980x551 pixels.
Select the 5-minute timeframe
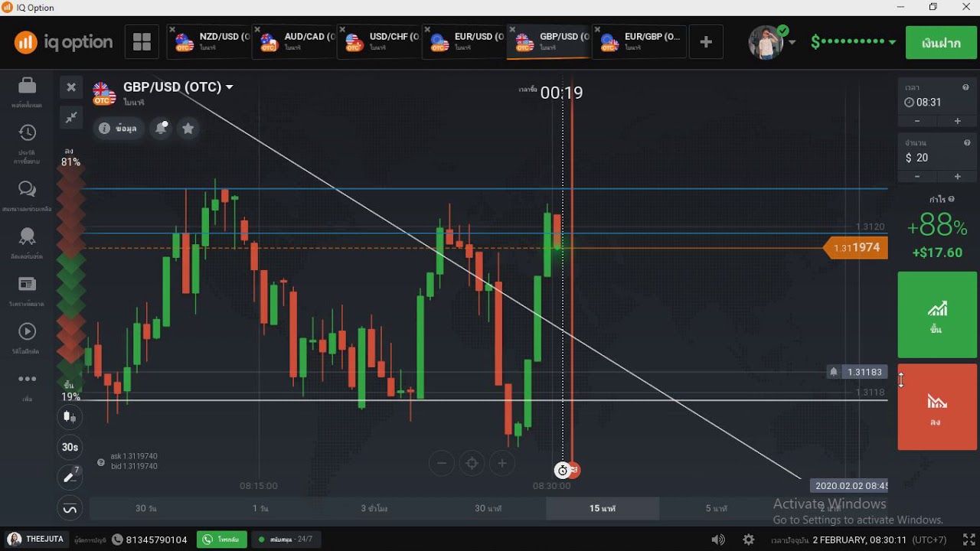[x=717, y=508]
